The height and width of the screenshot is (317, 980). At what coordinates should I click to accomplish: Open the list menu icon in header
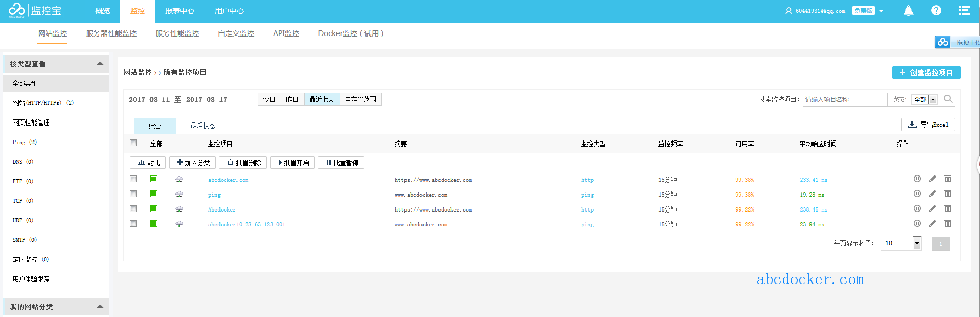pos(964,11)
